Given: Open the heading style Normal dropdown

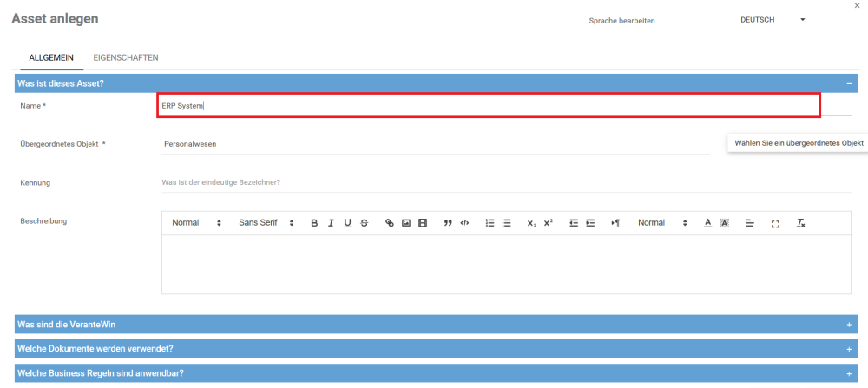Looking at the screenshot, I should coord(196,223).
